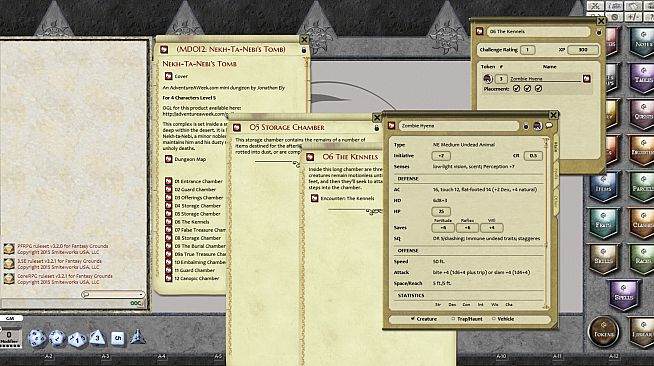
Task: Switch to Main tab on Zombie Hyena sheet
Action: click(556, 147)
